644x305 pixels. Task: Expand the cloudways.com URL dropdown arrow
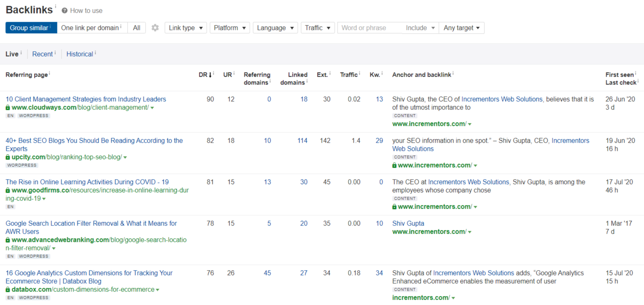[152, 108]
